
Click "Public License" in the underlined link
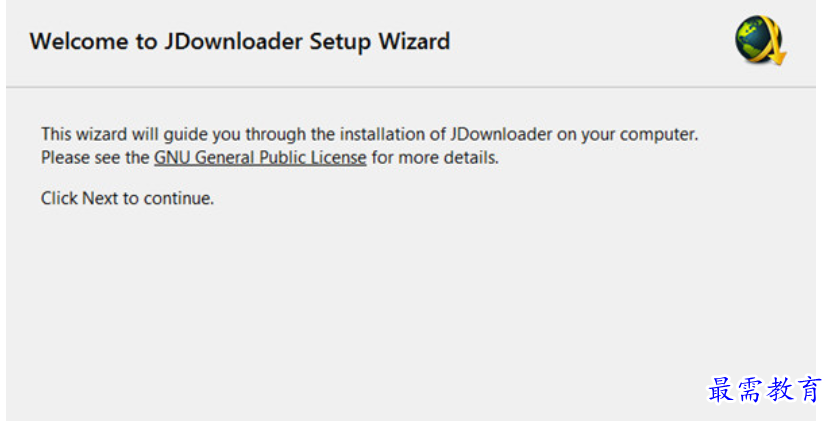coord(318,158)
